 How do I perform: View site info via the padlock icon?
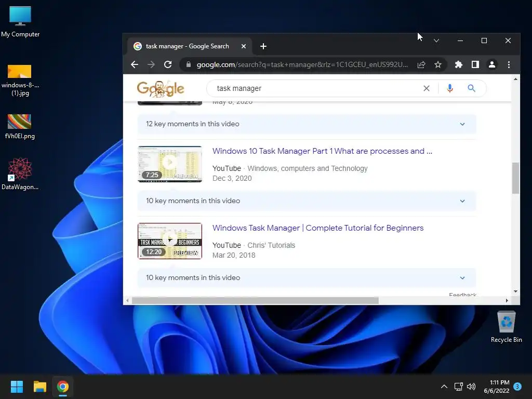pos(189,64)
